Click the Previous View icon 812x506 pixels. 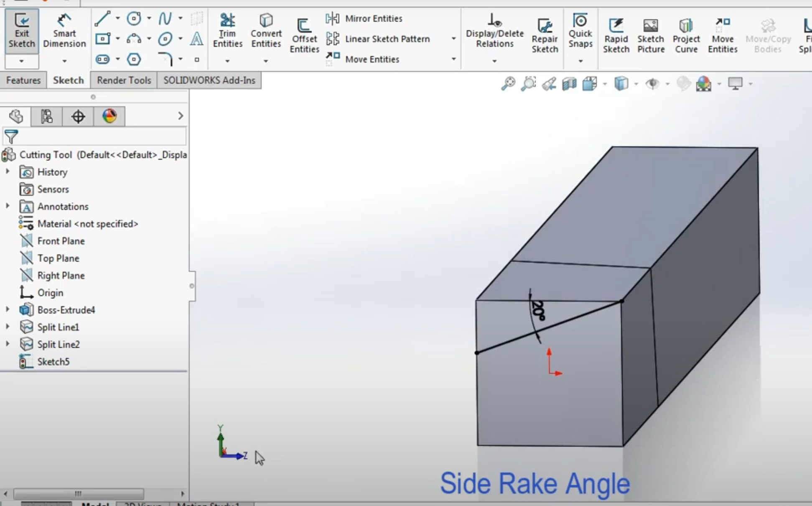pyautogui.click(x=549, y=84)
